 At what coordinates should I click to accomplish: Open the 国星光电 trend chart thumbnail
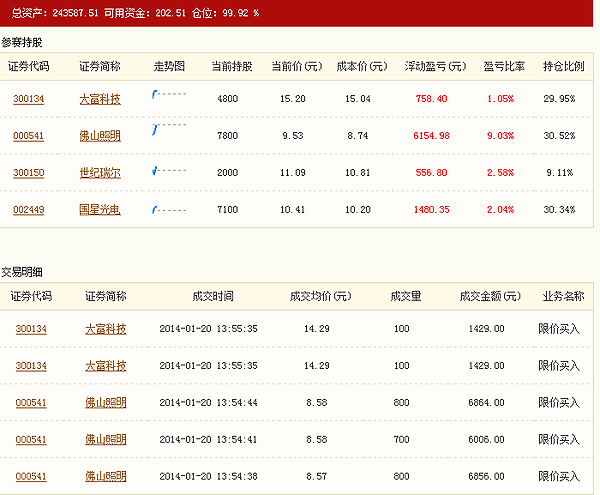point(169,209)
